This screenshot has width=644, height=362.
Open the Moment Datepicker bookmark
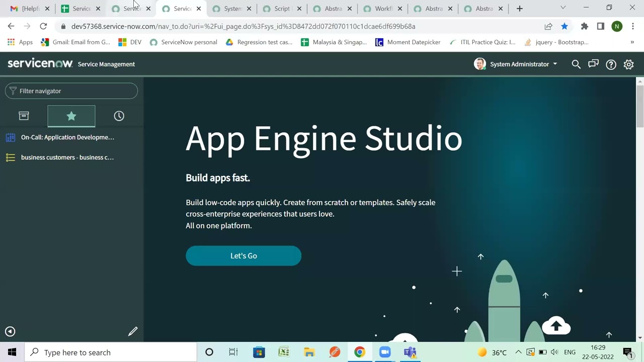coord(408,42)
